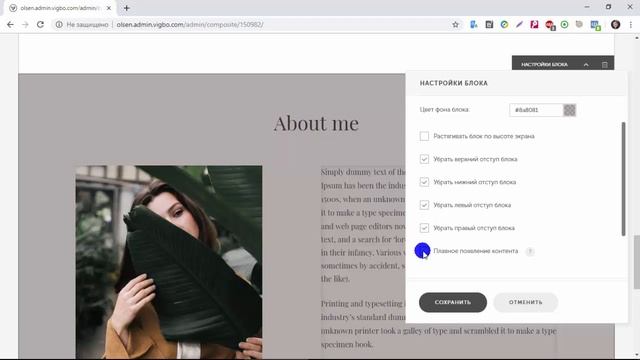Enable Растягивать блок по высоте экрана checkbox
The width and height of the screenshot is (640, 360).
click(x=424, y=136)
